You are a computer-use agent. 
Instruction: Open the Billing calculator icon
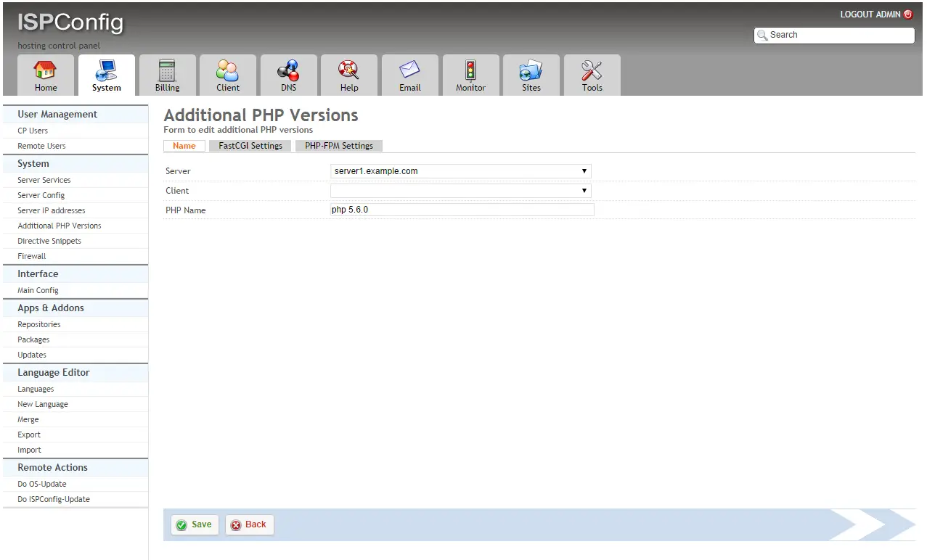point(167,70)
